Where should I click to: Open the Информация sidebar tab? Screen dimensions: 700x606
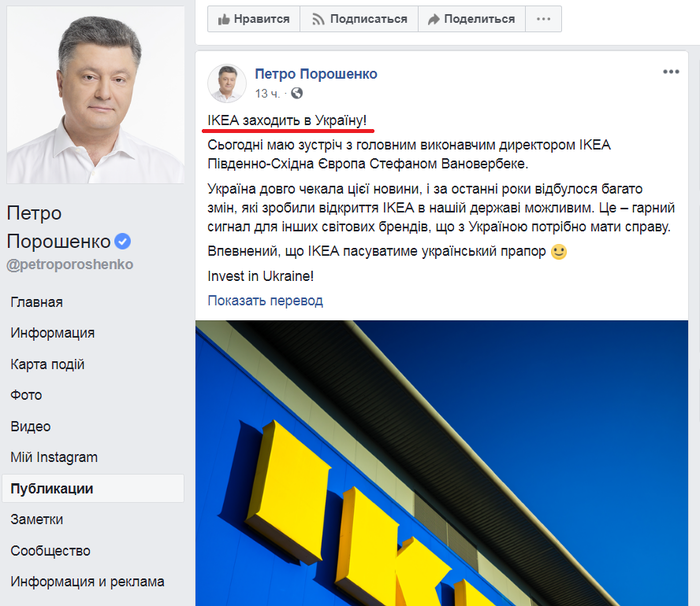click(x=53, y=333)
